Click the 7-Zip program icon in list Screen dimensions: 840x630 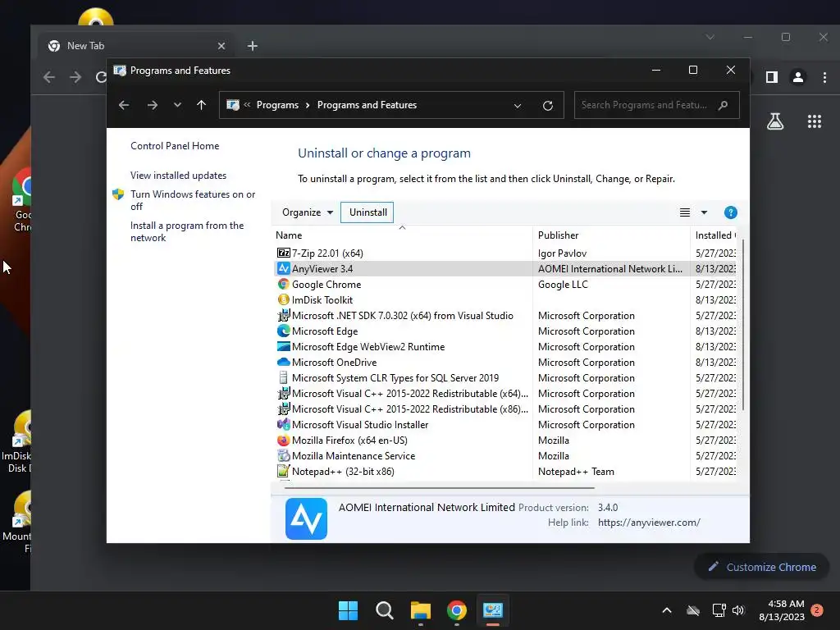point(283,253)
